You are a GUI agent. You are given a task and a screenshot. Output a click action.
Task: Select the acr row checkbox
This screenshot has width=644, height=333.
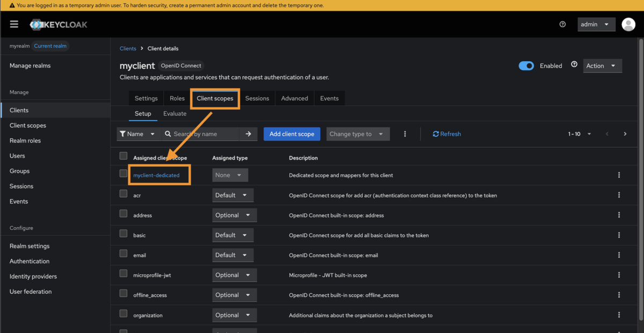tap(123, 193)
